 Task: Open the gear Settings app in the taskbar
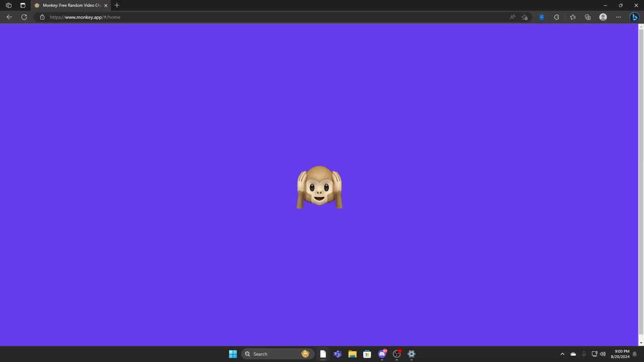pos(412,354)
